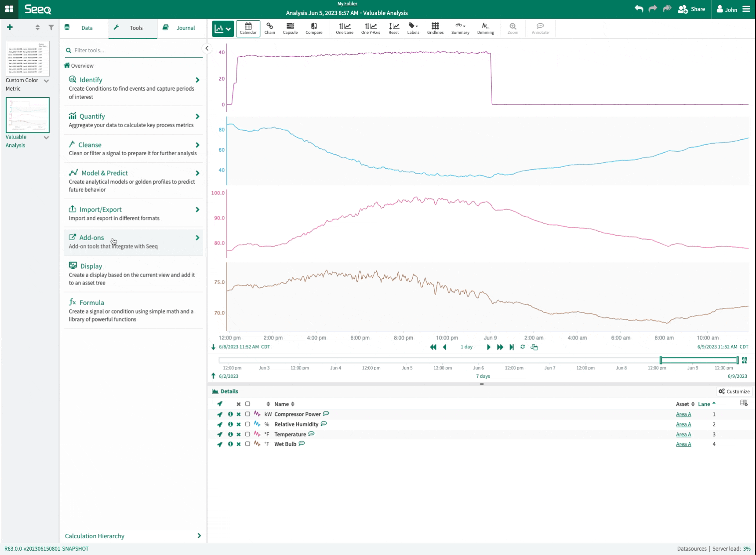This screenshot has height=555, width=756.
Task: Step display range forward a full range
Action: point(500,347)
